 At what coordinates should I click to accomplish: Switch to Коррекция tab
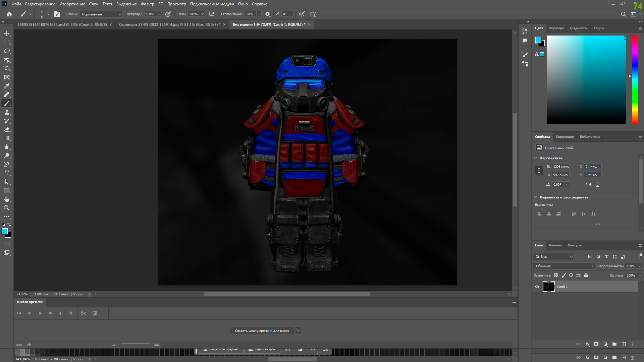pos(565,137)
